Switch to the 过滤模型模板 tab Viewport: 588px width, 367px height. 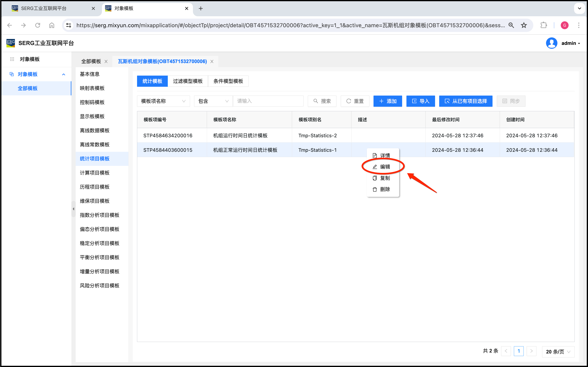point(188,81)
